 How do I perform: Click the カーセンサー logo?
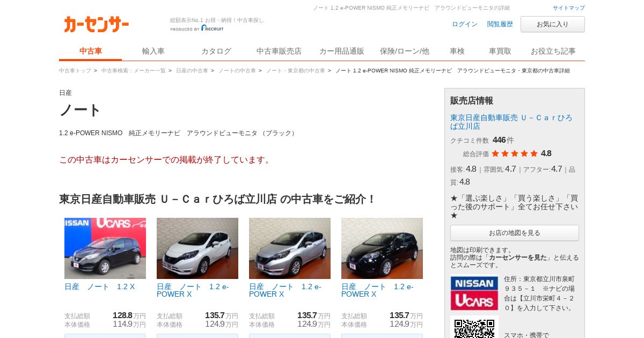[x=97, y=24]
